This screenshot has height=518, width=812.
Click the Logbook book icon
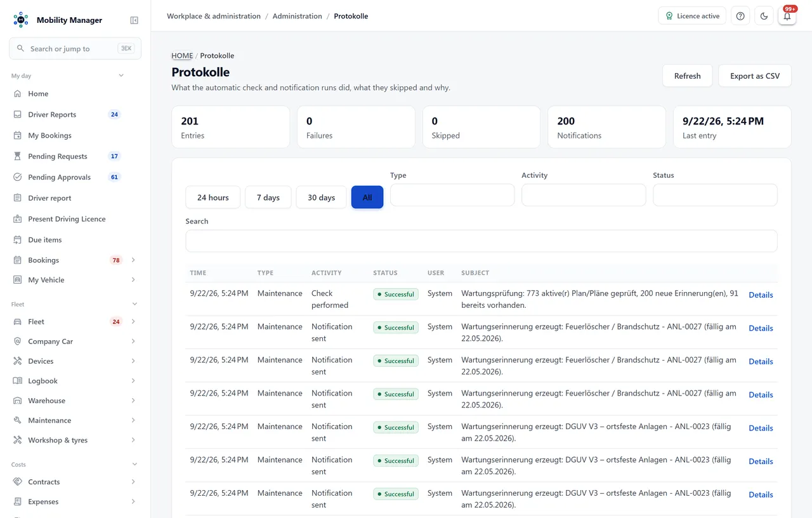17,381
